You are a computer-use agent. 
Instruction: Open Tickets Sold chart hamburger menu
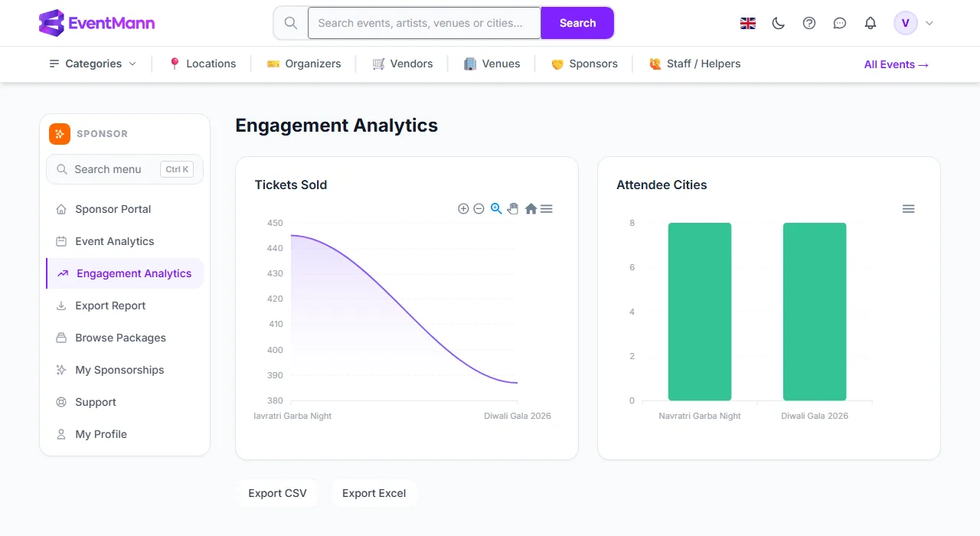(546, 208)
